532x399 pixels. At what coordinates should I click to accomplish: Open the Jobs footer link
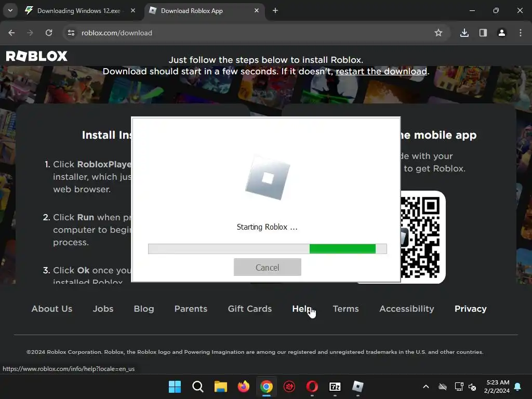pos(103,309)
